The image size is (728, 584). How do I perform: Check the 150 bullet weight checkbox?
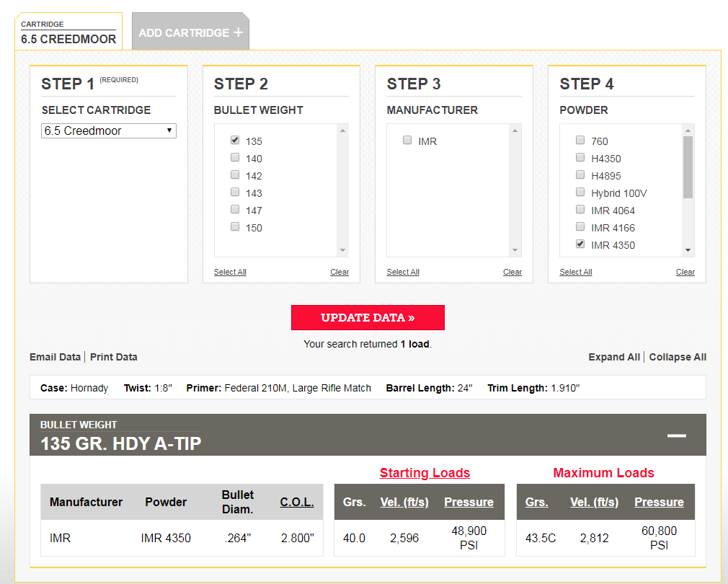[x=235, y=226]
